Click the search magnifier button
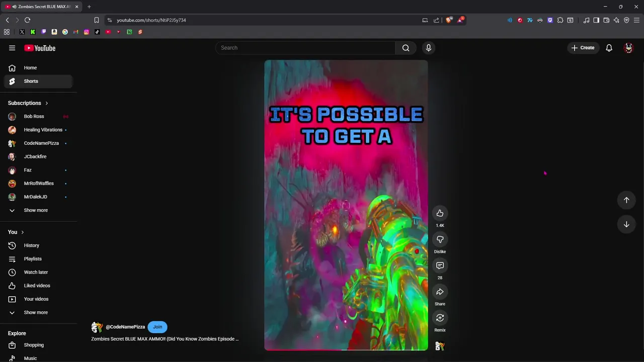Screen dimensions: 644x362 click(x=406, y=48)
